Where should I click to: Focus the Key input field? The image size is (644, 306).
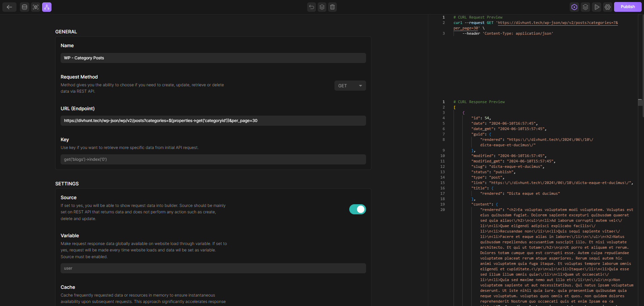tap(213, 159)
